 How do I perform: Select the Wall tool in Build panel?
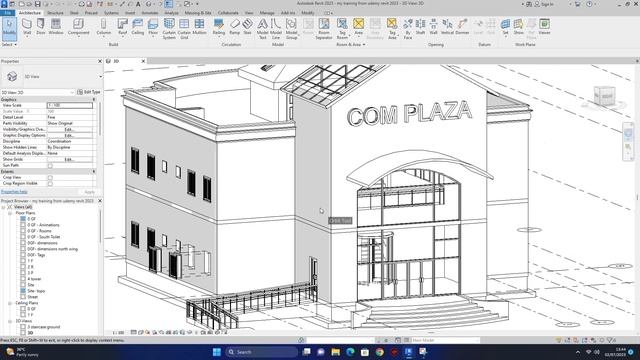tap(27, 27)
